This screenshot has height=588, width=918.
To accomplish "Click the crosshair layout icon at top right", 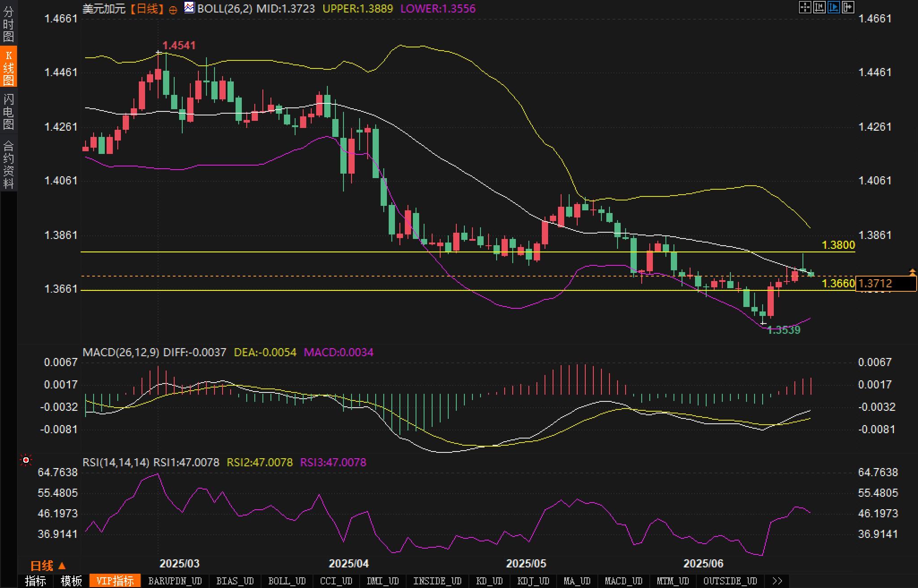I will pyautogui.click(x=805, y=7).
